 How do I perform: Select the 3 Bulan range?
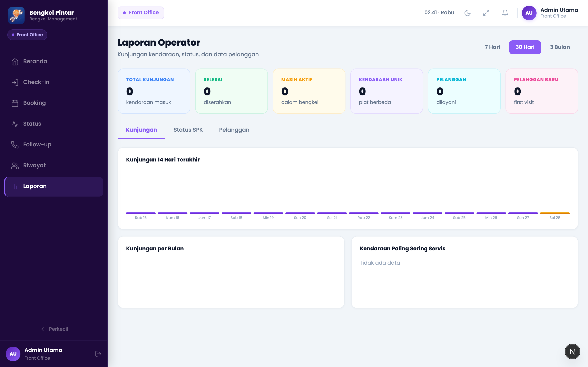[x=560, y=47]
